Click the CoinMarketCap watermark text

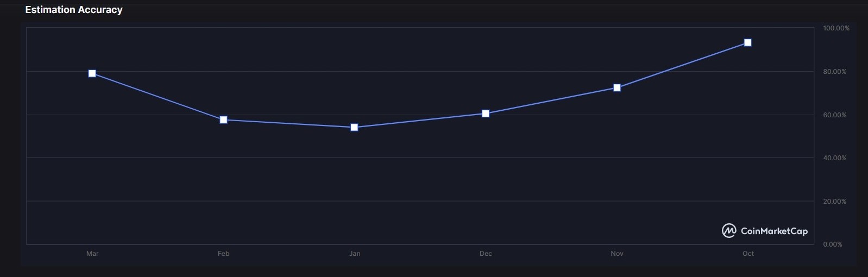click(774, 231)
